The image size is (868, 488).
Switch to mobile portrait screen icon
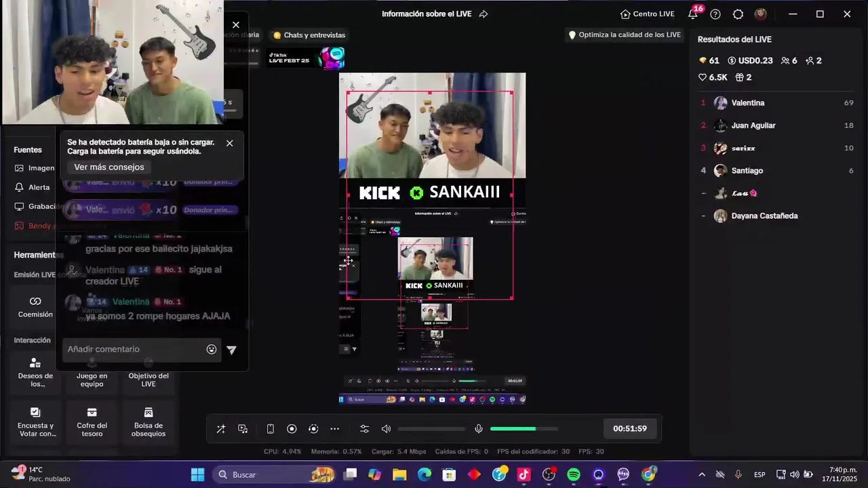click(270, 429)
